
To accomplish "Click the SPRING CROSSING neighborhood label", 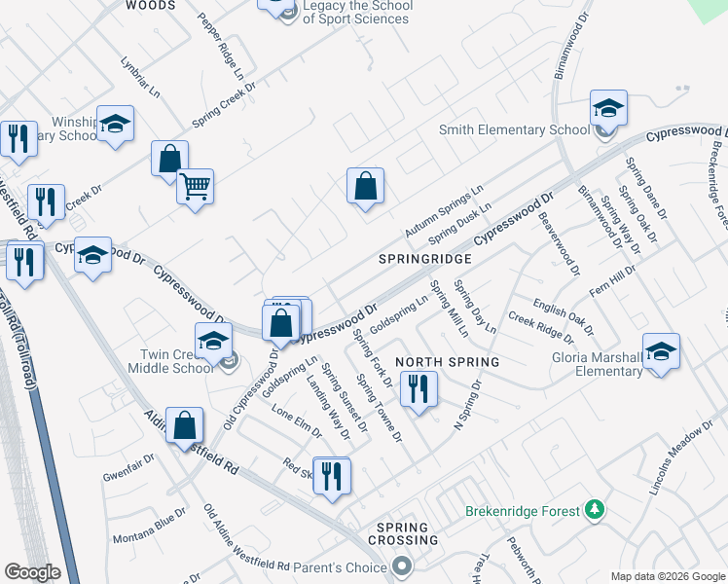I will pos(403,533).
